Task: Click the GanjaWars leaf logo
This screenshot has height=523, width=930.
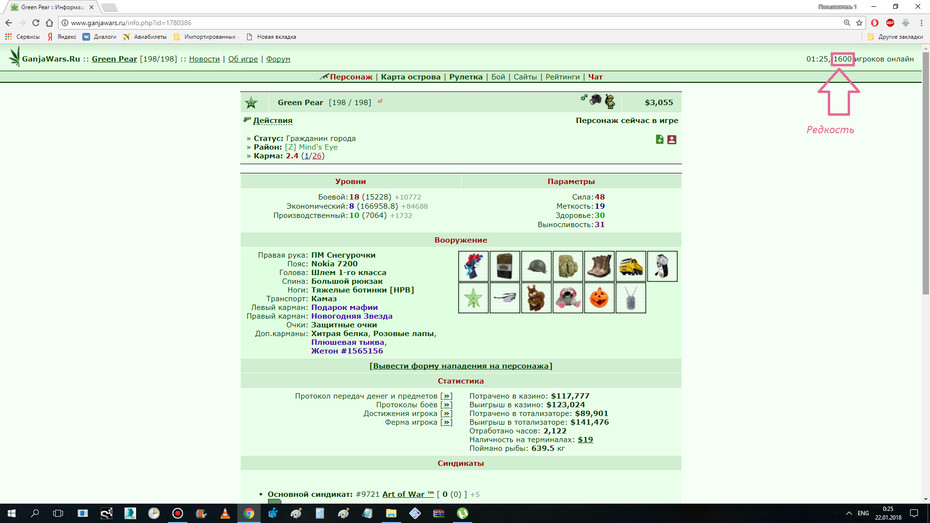Action: (x=14, y=58)
